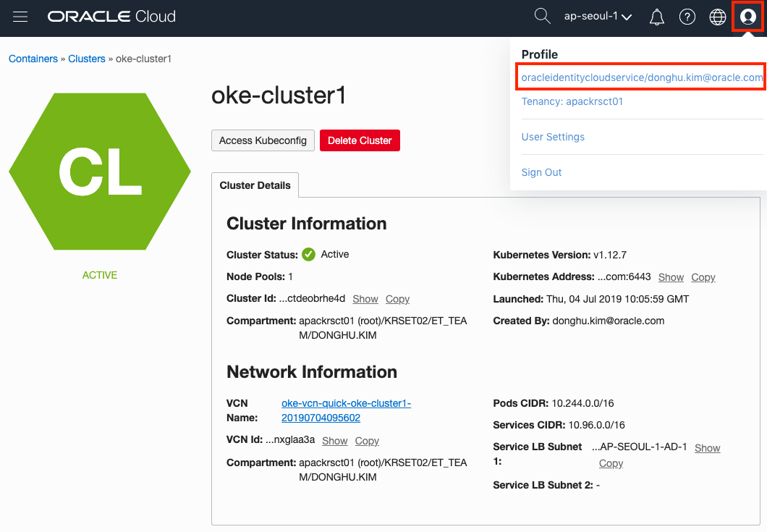767x532 pixels.
Task: Copy the Service LB Subnet 1 value
Action: 611,463
